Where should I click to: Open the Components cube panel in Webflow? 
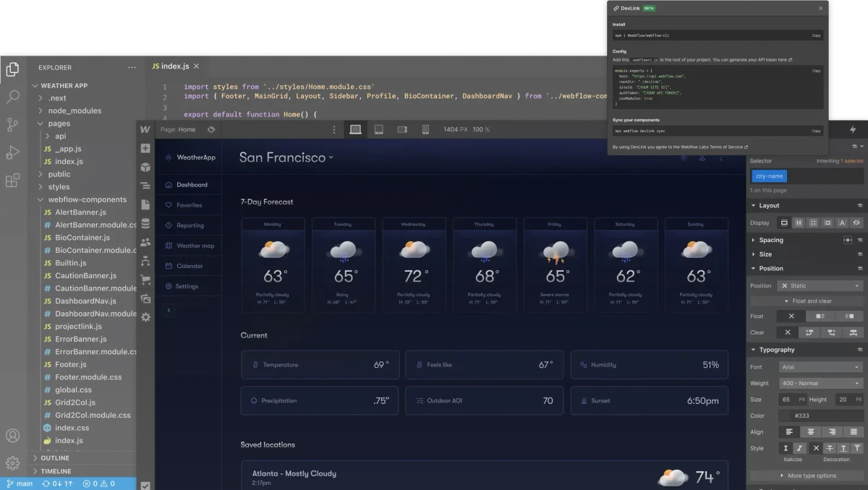[x=145, y=168]
